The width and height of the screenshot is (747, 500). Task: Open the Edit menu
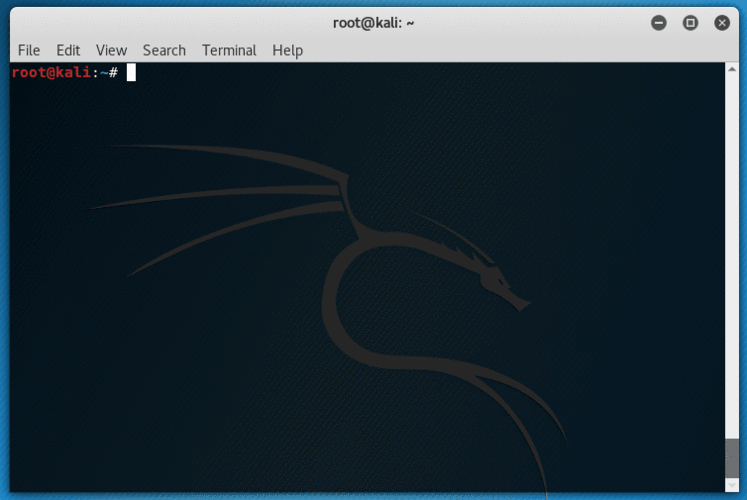tap(68, 50)
